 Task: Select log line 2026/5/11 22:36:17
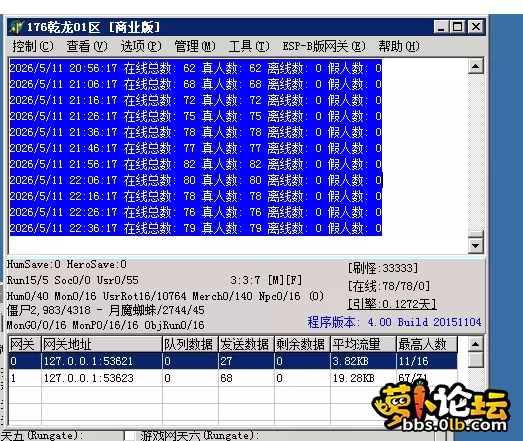196,228
